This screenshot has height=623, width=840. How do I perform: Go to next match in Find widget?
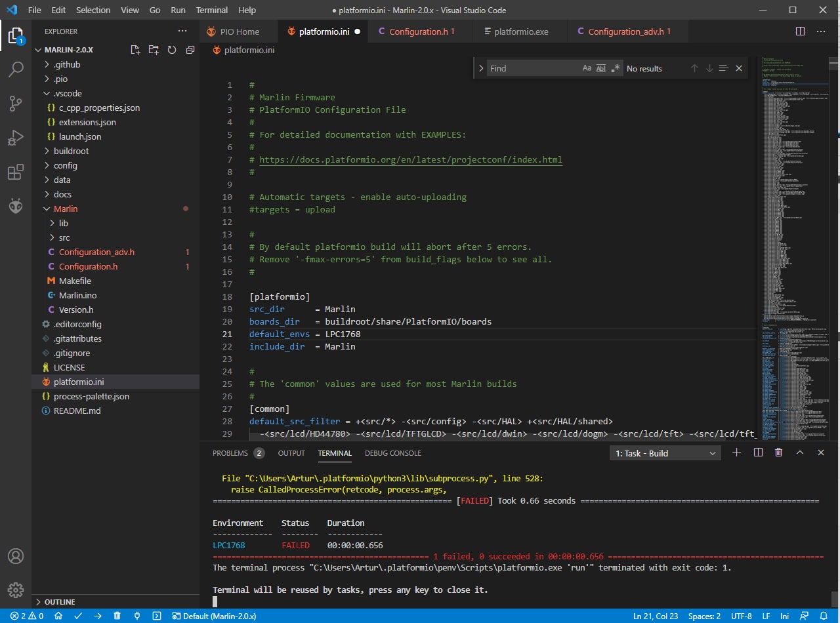[x=709, y=68]
